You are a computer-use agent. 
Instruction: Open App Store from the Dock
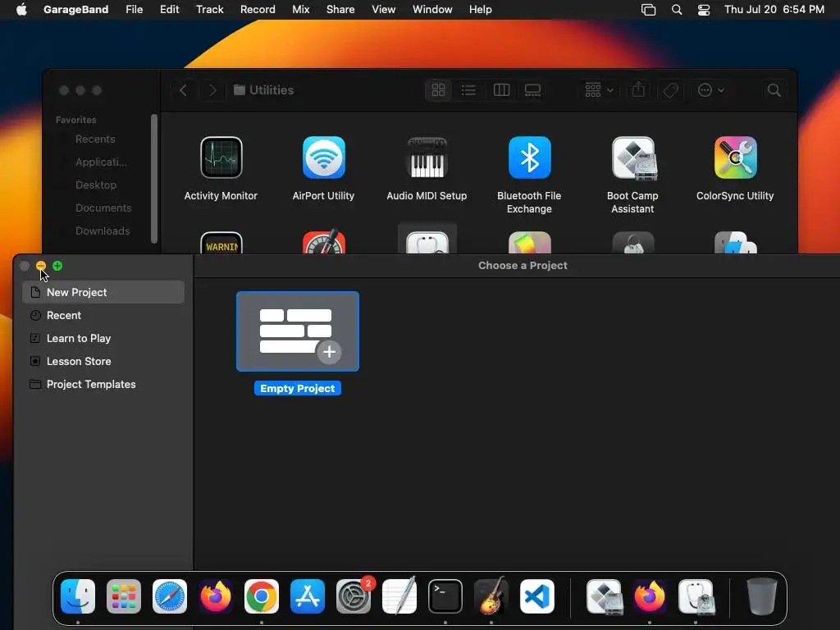coord(308,596)
